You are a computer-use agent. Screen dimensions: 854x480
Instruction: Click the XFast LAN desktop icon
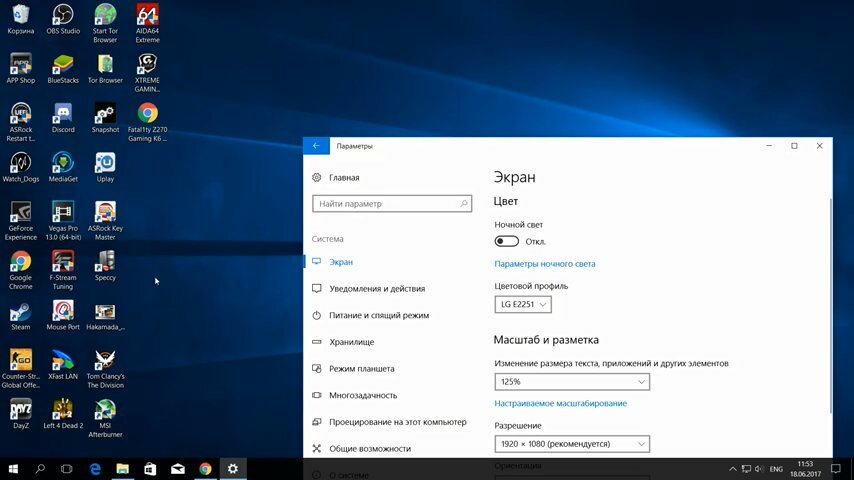point(63,364)
